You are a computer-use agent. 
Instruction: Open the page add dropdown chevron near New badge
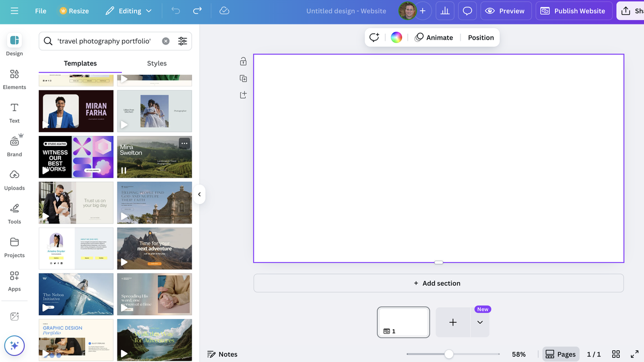tap(480, 323)
